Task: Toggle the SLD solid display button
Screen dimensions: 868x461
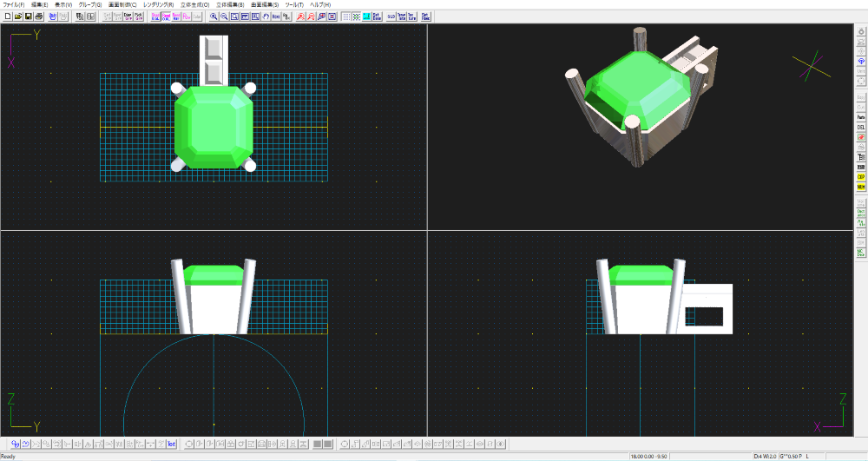Action: coord(391,16)
